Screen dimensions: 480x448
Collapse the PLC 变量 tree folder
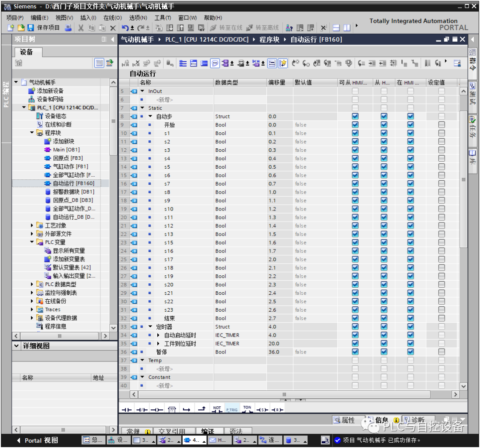32,242
